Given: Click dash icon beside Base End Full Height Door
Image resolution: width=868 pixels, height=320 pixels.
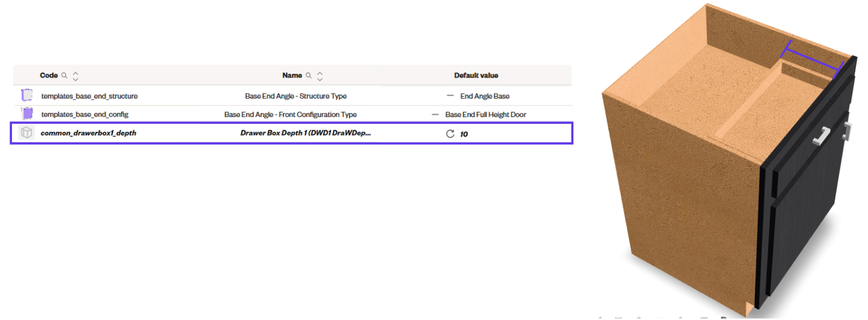Looking at the screenshot, I should [435, 114].
